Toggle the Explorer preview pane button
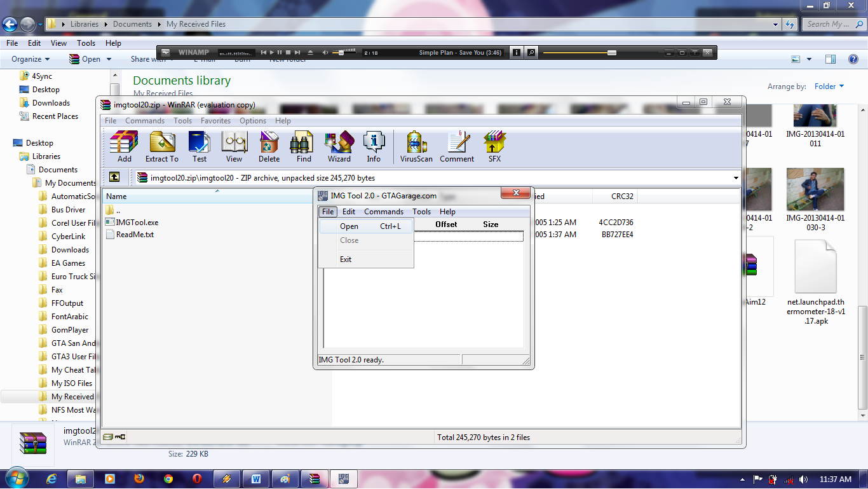This screenshot has height=489, width=868. tap(831, 59)
